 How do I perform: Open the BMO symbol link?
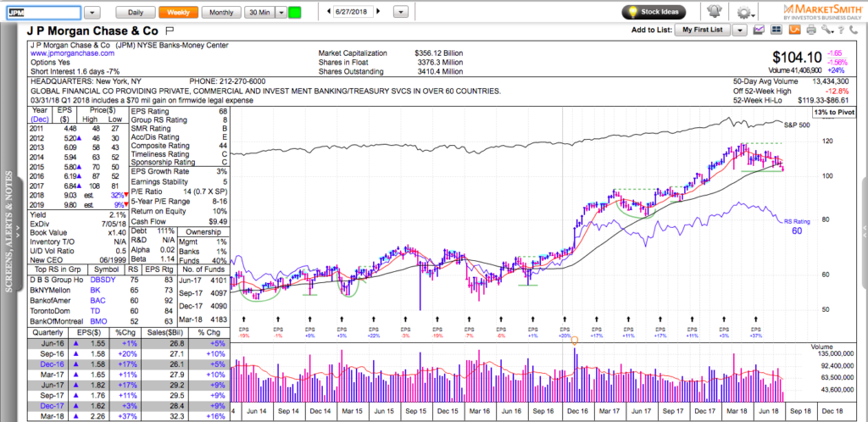(98, 321)
